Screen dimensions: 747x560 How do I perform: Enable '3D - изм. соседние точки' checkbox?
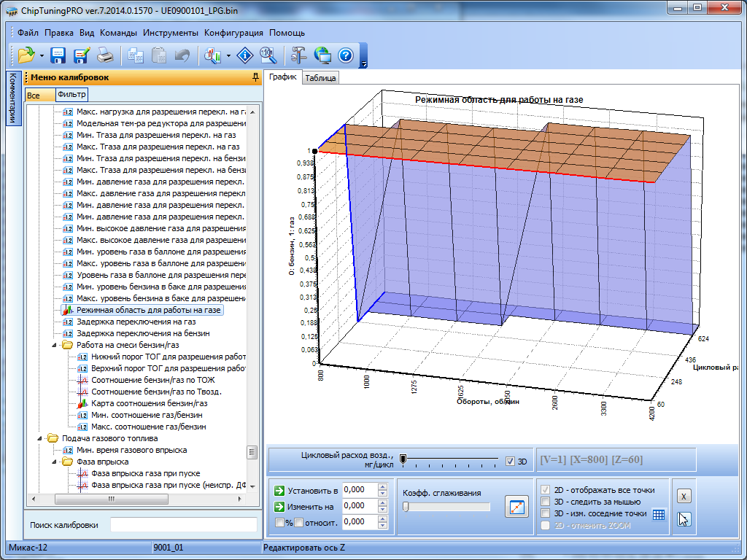(x=545, y=513)
